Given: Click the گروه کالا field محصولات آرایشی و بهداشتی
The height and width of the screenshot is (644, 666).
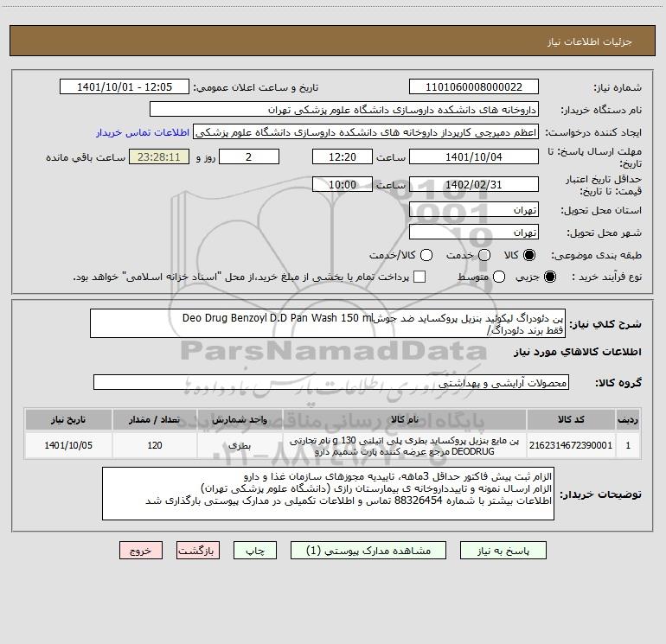Looking at the screenshot, I should [x=331, y=382].
